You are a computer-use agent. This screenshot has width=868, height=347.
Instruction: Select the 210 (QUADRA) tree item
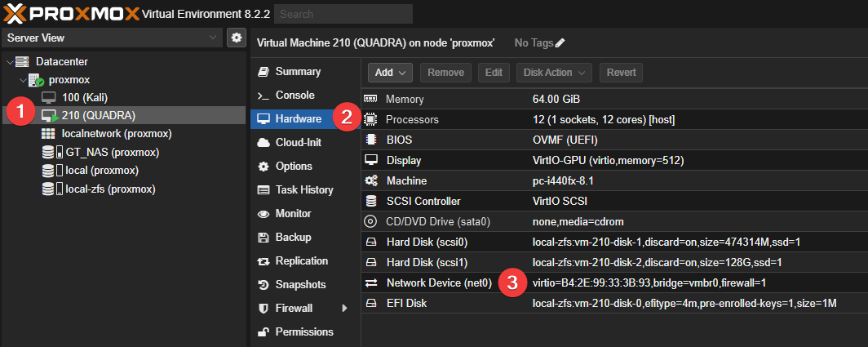(124, 115)
